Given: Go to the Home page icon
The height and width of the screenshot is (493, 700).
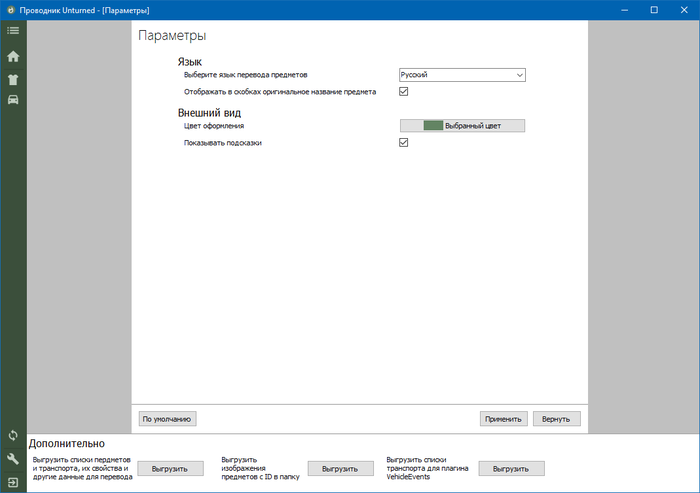Looking at the screenshot, I should pos(13,56).
